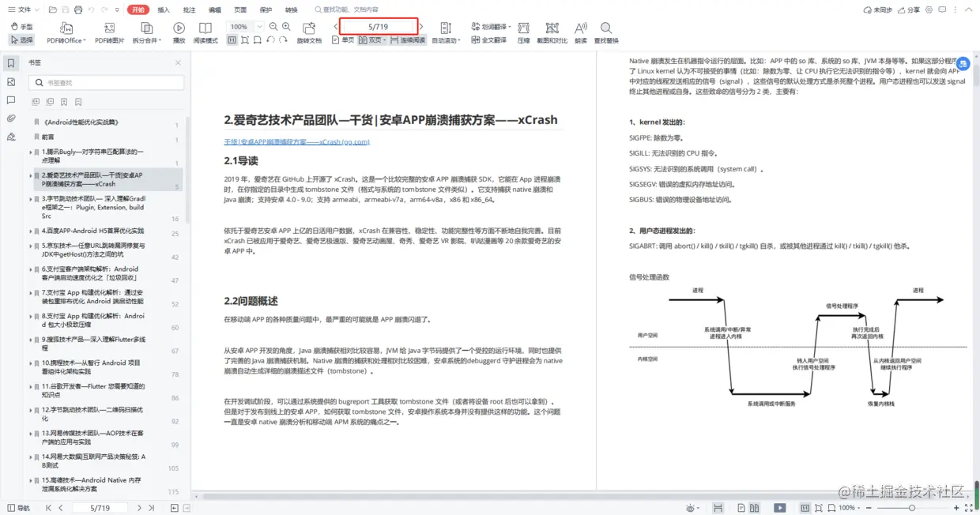
Task: Open the PDF转Office converter
Action: (x=66, y=33)
